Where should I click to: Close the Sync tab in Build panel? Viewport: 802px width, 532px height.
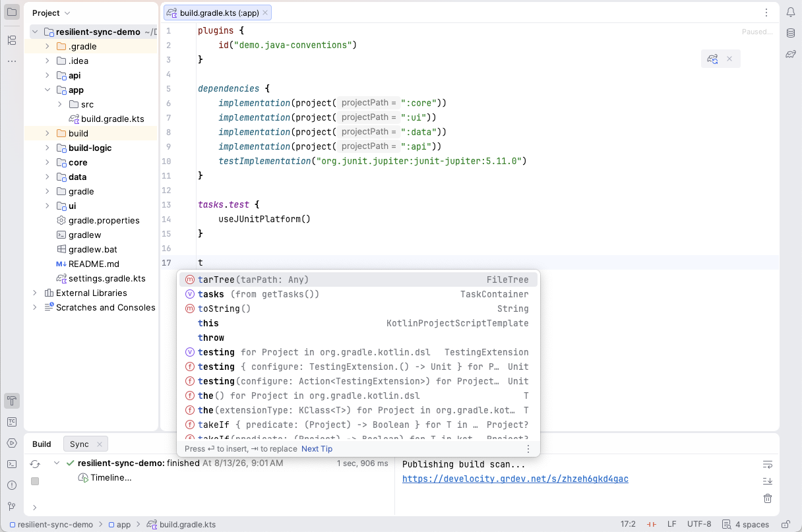[x=100, y=444]
